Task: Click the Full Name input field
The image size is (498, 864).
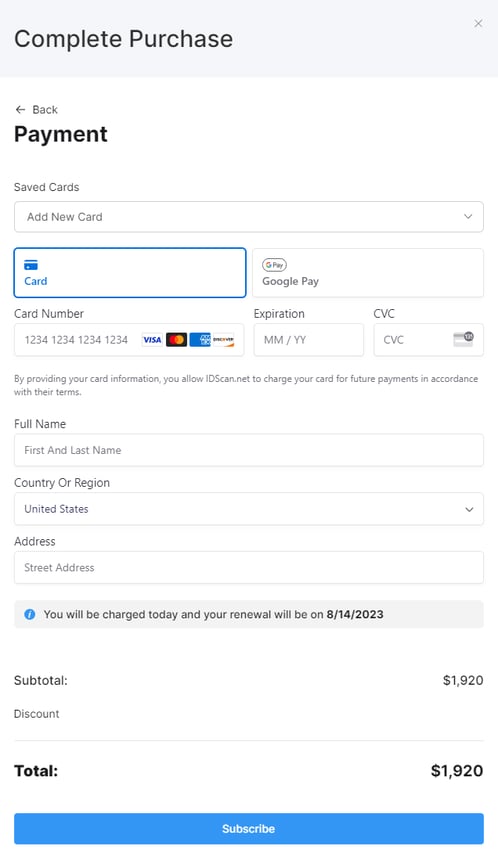Action: [249, 450]
